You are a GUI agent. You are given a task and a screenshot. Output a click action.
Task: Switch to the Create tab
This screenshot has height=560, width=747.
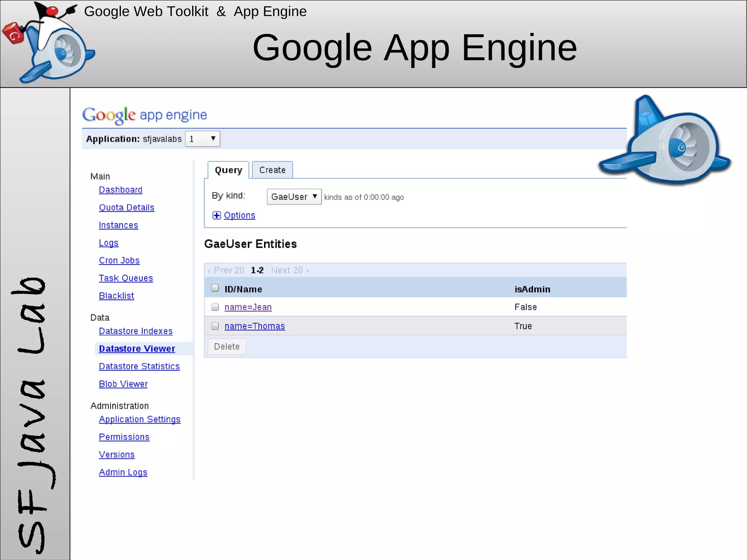click(x=272, y=170)
